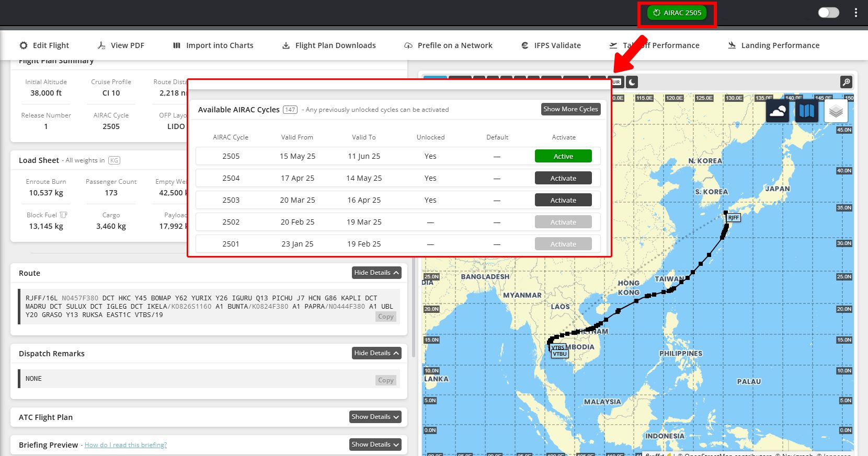Click the KG weight unit badge
The width and height of the screenshot is (868, 456).
pyautogui.click(x=114, y=160)
